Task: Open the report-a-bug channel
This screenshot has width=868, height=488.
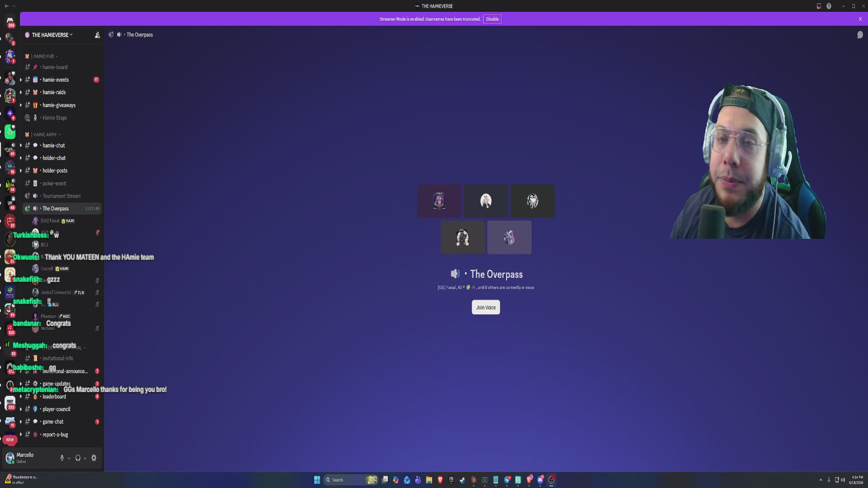Action: [x=62, y=435]
